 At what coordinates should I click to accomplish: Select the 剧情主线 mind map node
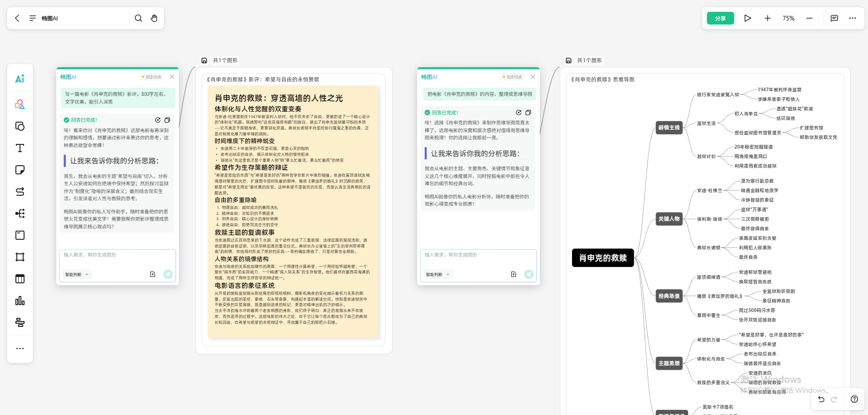click(x=669, y=128)
